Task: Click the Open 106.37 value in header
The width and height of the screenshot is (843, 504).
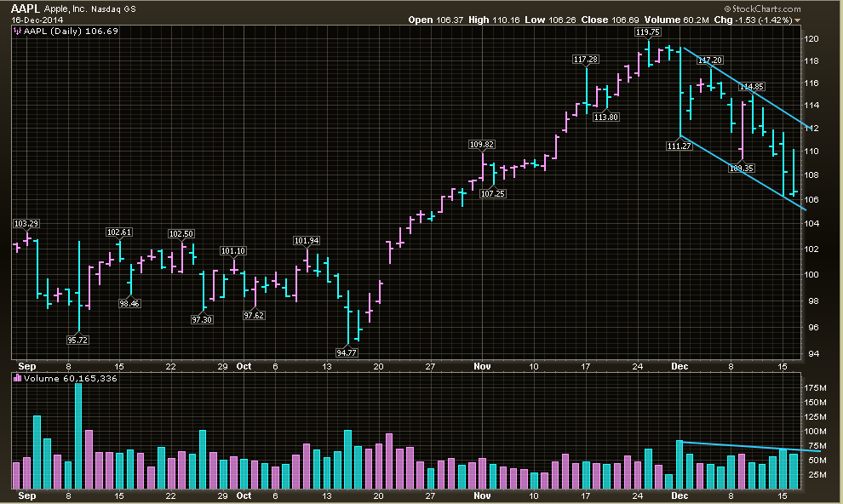Action: (x=435, y=20)
